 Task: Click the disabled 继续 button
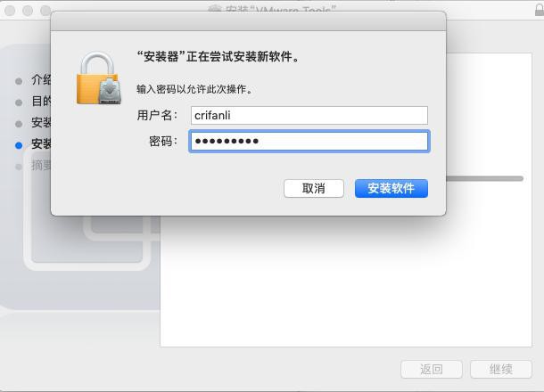point(501,369)
